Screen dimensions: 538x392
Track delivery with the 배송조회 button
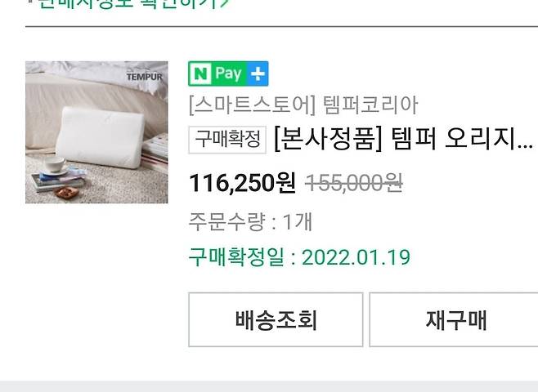click(276, 319)
